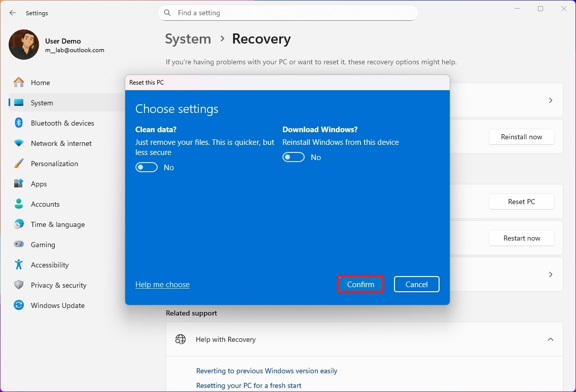Screen dimensions: 576x392
Task: Open the Help me choose link
Action: click(x=162, y=285)
